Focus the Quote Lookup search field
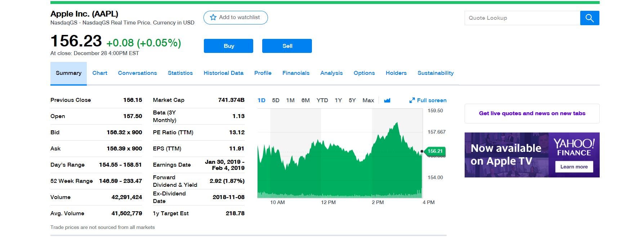The height and width of the screenshot is (239, 644). click(522, 18)
